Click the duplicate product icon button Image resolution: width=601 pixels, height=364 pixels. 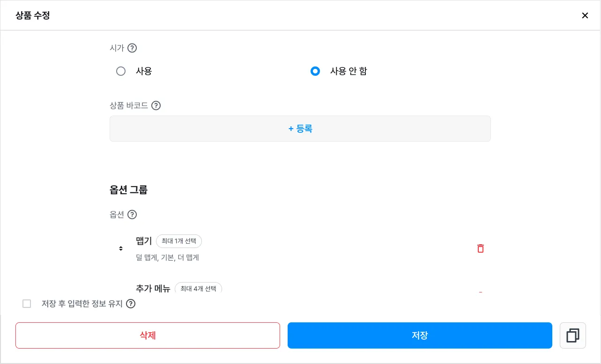[572, 335]
